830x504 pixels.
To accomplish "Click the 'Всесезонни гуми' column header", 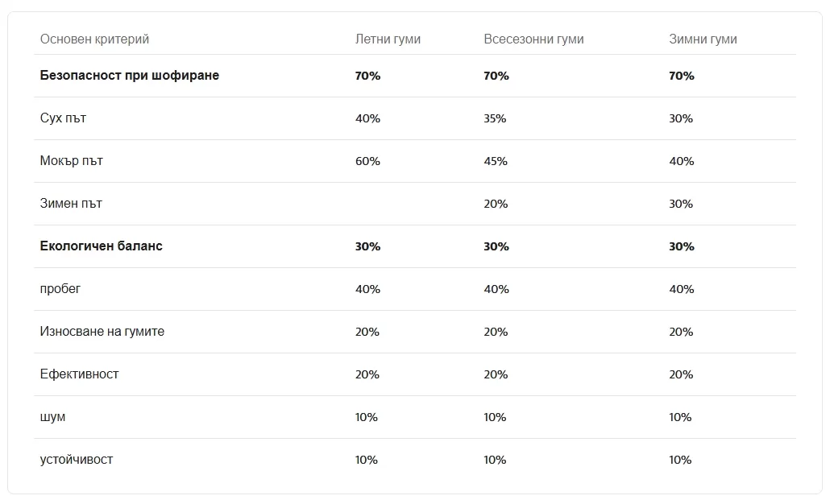I will click(533, 39).
